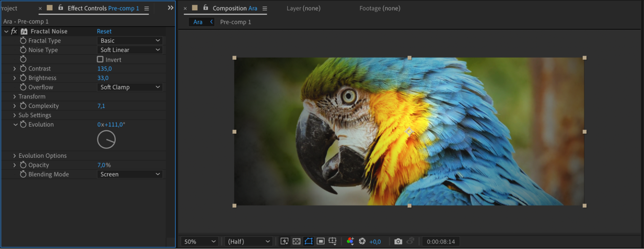Expand the Transform property group
The width and height of the screenshot is (644, 249).
coord(14,96)
